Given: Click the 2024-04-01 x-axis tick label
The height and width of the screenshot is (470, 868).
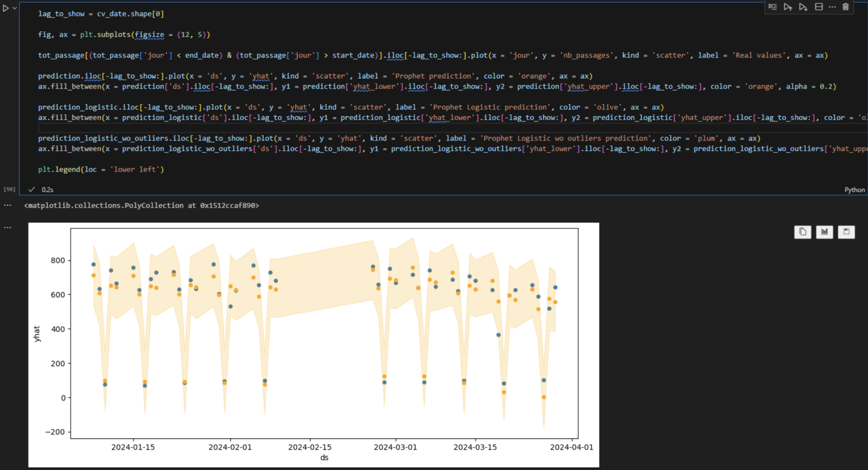Looking at the screenshot, I should click(572, 447).
